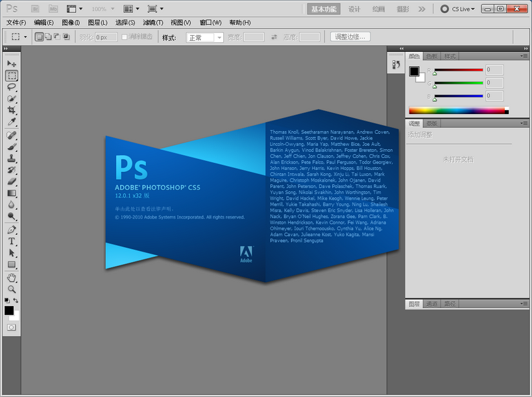Screen dimensions: 532x397
Task: Open the History panel icon
Action: coord(396,64)
